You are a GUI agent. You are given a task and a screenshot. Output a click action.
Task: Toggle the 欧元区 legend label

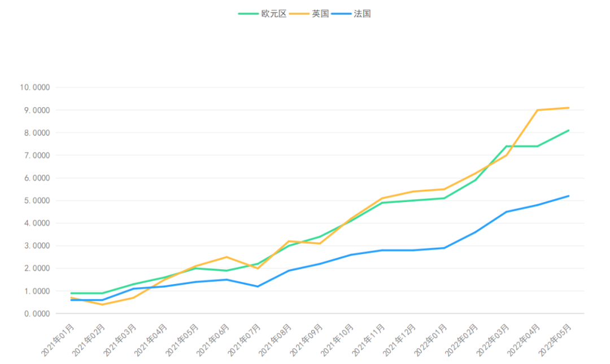pyautogui.click(x=274, y=14)
